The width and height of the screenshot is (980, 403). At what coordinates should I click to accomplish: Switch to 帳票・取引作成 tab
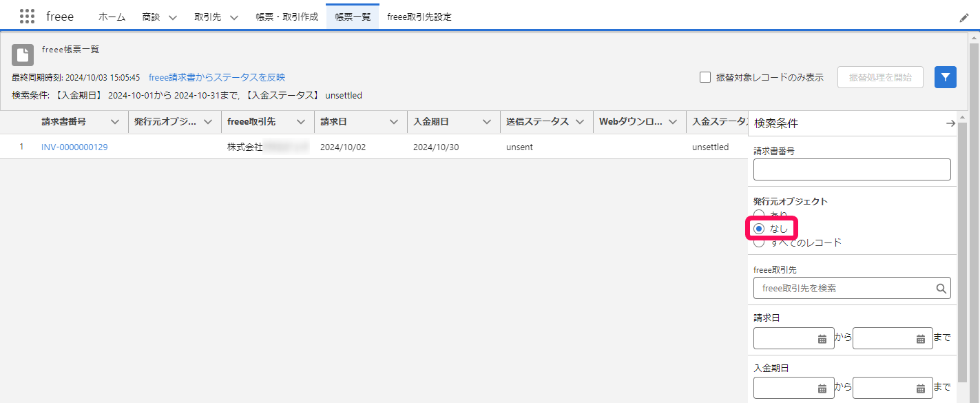[286, 17]
